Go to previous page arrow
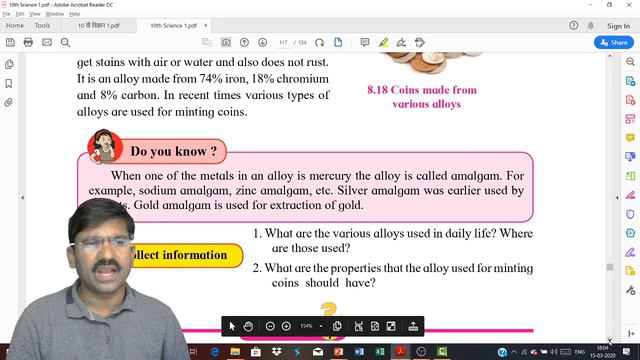This screenshot has width=640, height=360. [x=244, y=42]
